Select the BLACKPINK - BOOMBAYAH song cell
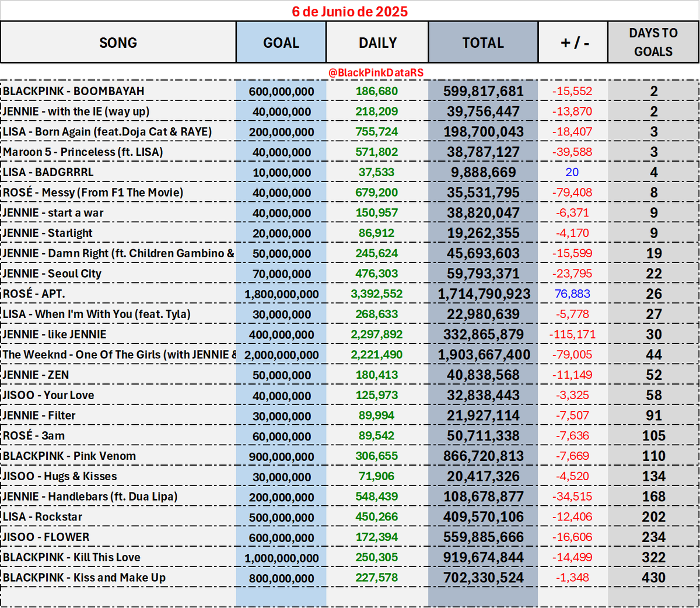 (x=118, y=91)
